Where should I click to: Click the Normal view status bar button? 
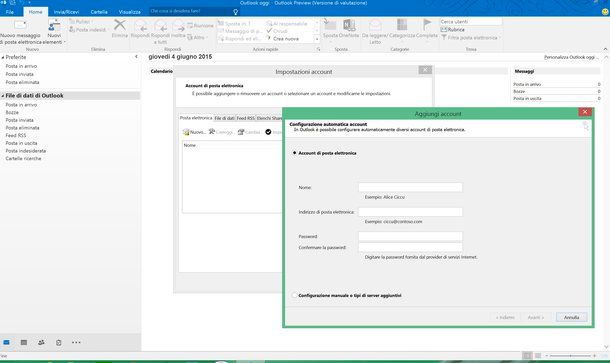(x=527, y=356)
